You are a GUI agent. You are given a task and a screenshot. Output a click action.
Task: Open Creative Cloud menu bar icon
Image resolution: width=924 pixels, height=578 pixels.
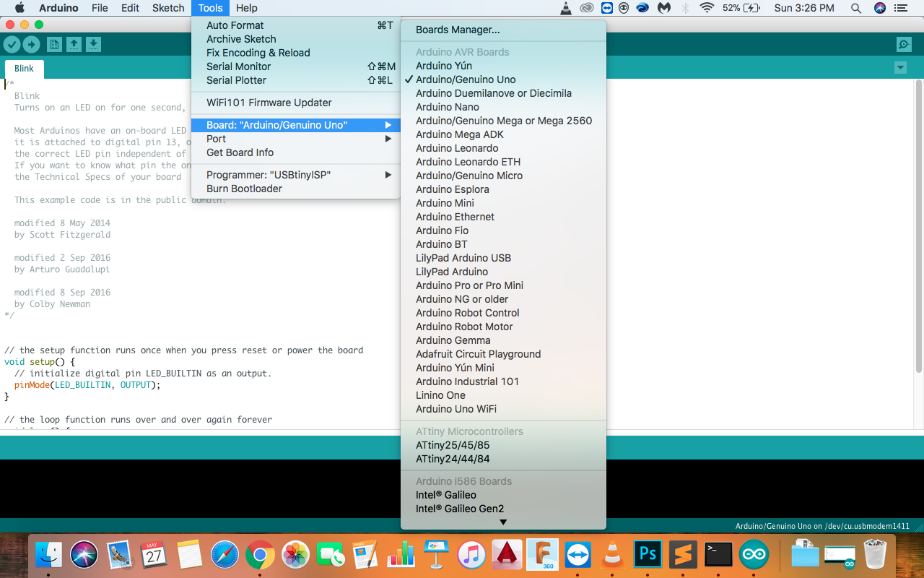(587, 8)
